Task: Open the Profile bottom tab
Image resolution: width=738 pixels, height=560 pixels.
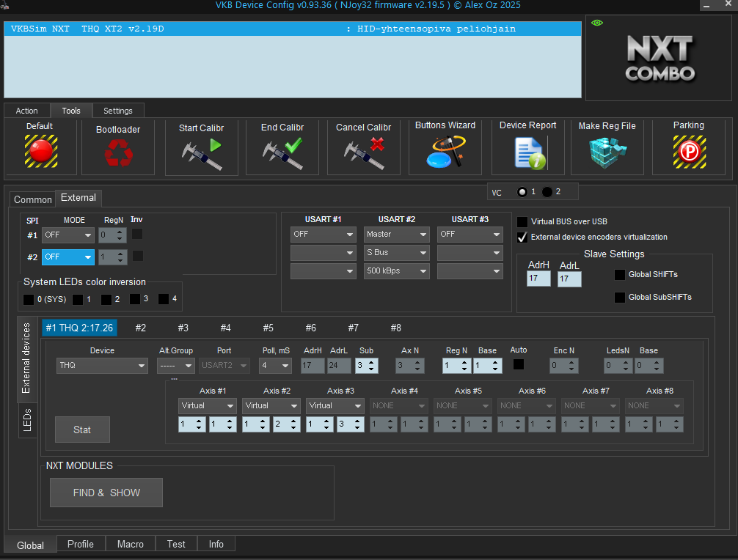Action: (81, 544)
